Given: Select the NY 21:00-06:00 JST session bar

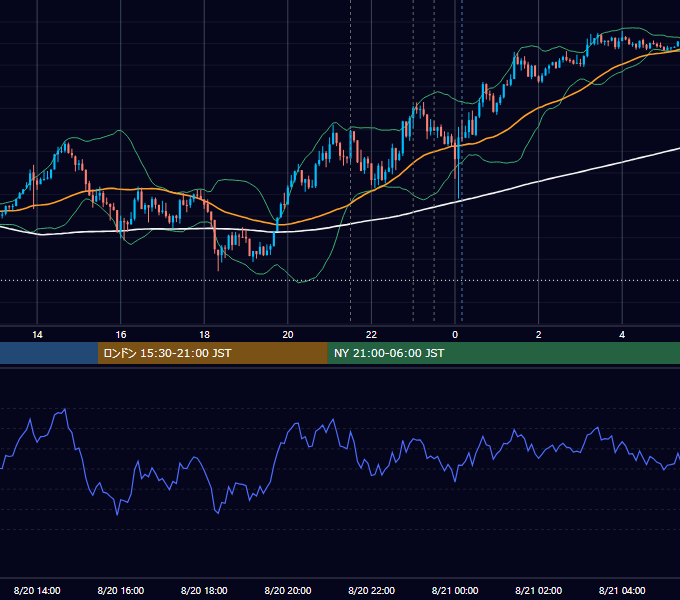Looking at the screenshot, I should point(503,353).
